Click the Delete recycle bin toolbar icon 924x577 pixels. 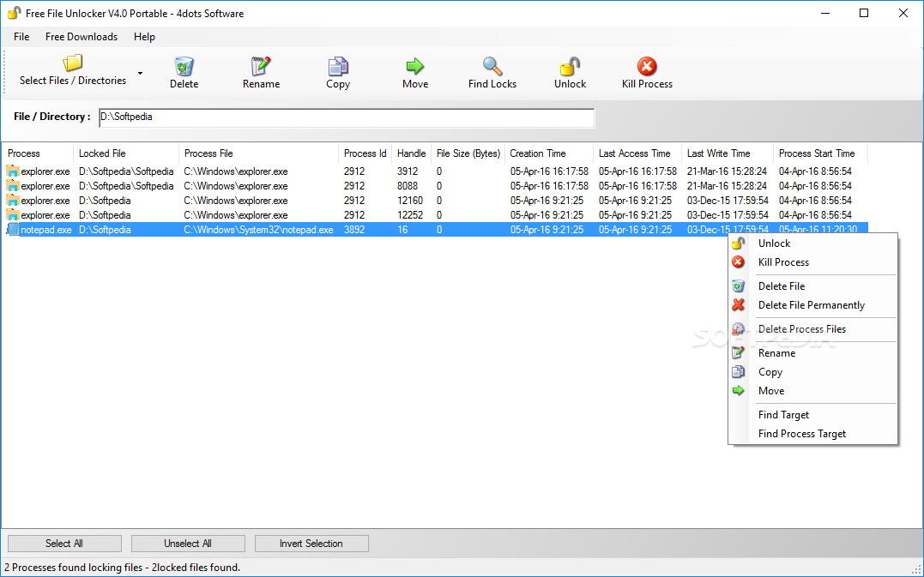184,66
